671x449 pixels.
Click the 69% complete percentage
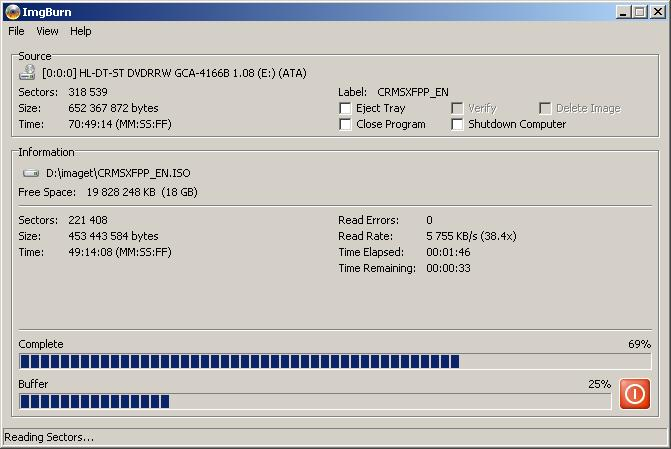coord(639,344)
